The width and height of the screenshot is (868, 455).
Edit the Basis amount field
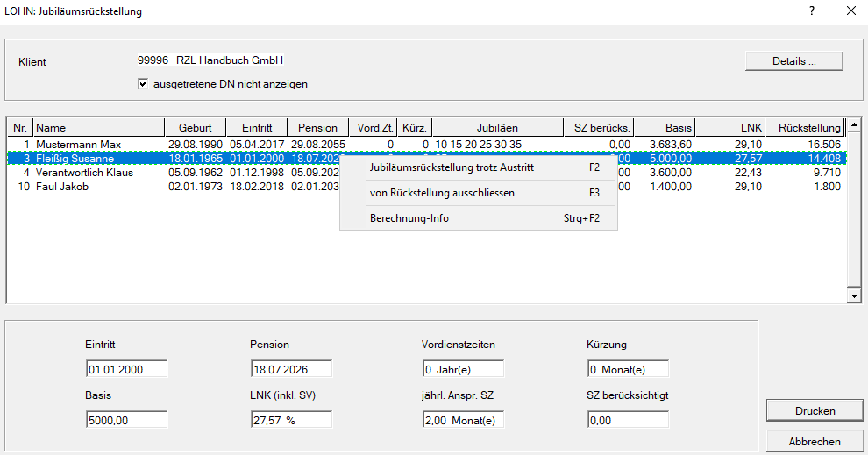pyautogui.click(x=126, y=420)
